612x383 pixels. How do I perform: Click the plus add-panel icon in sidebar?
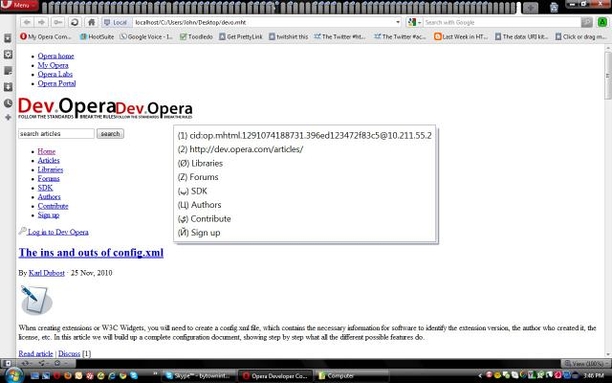coord(8,117)
